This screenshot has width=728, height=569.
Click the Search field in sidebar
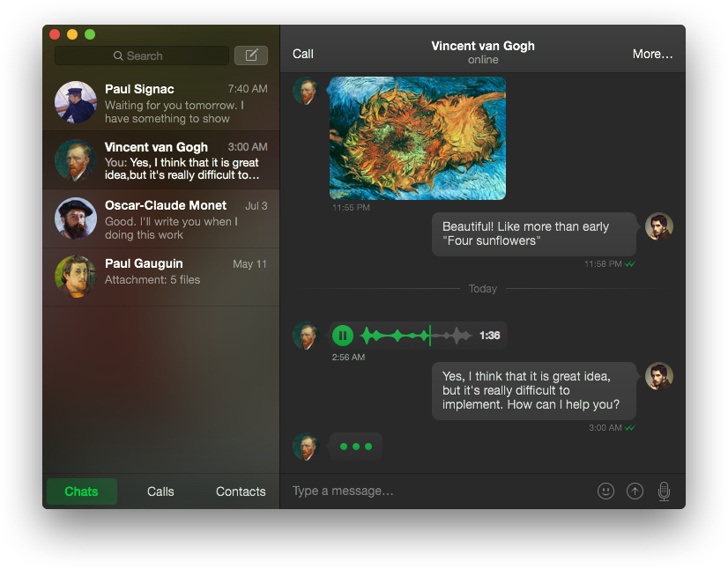(142, 55)
